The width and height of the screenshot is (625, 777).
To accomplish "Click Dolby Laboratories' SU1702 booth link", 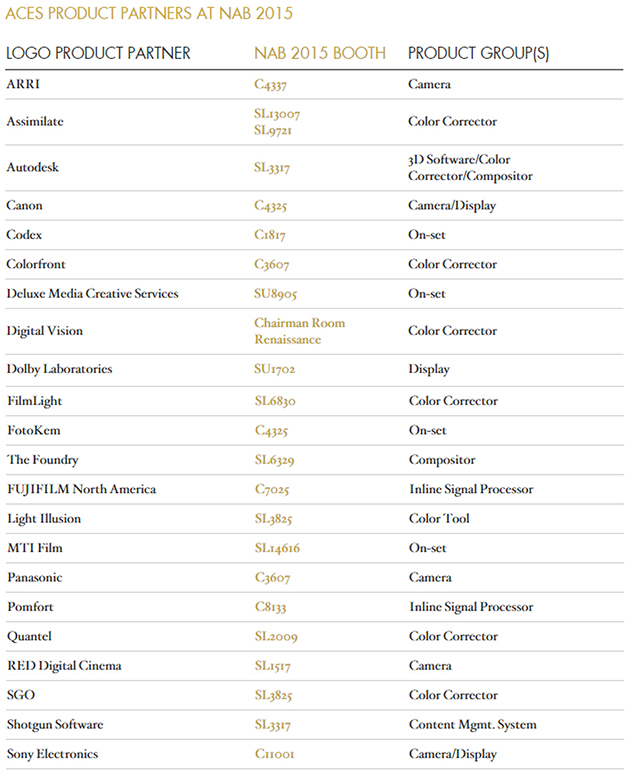I will [x=275, y=369].
